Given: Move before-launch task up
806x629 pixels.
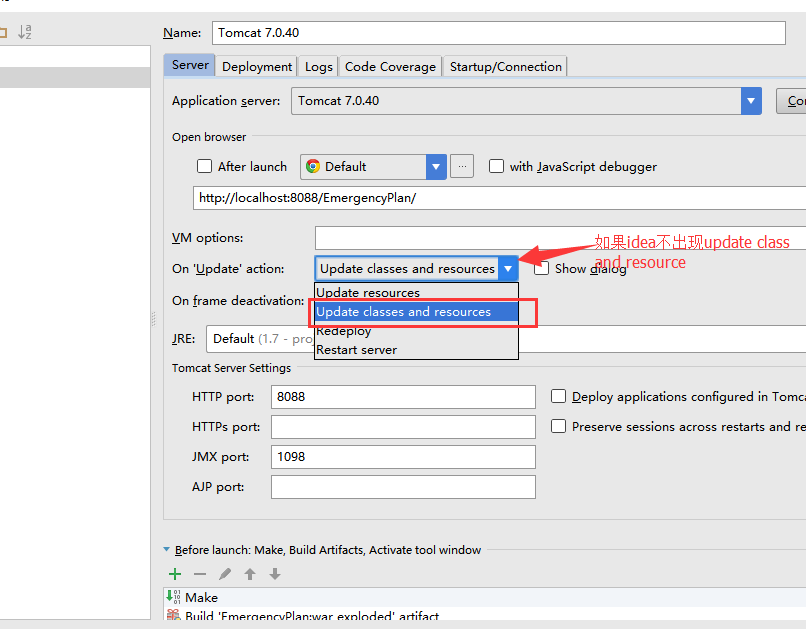Looking at the screenshot, I should 250,574.
